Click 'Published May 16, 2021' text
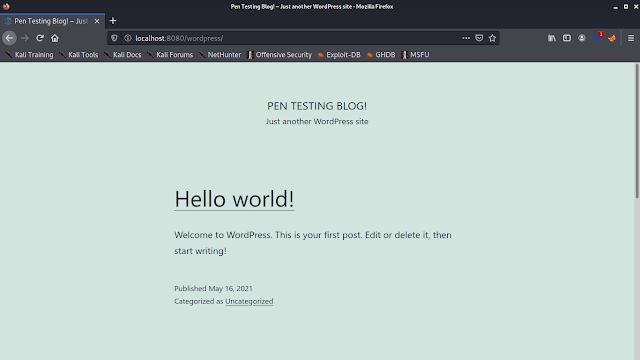 pos(213,288)
